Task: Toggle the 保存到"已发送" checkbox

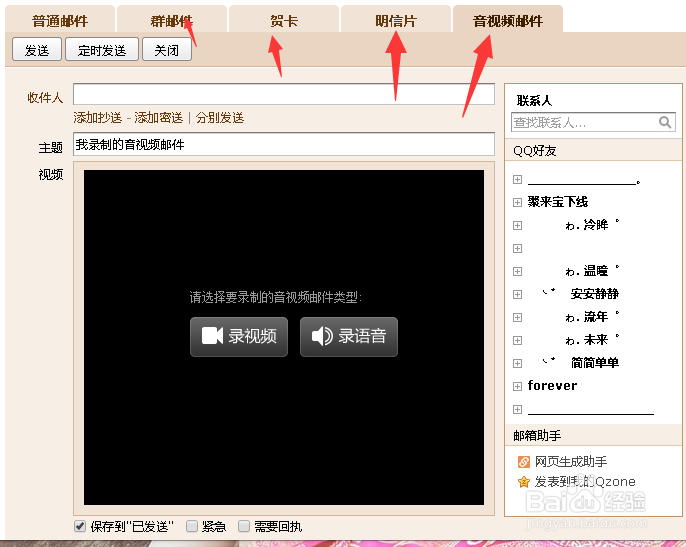Action: coord(80,526)
